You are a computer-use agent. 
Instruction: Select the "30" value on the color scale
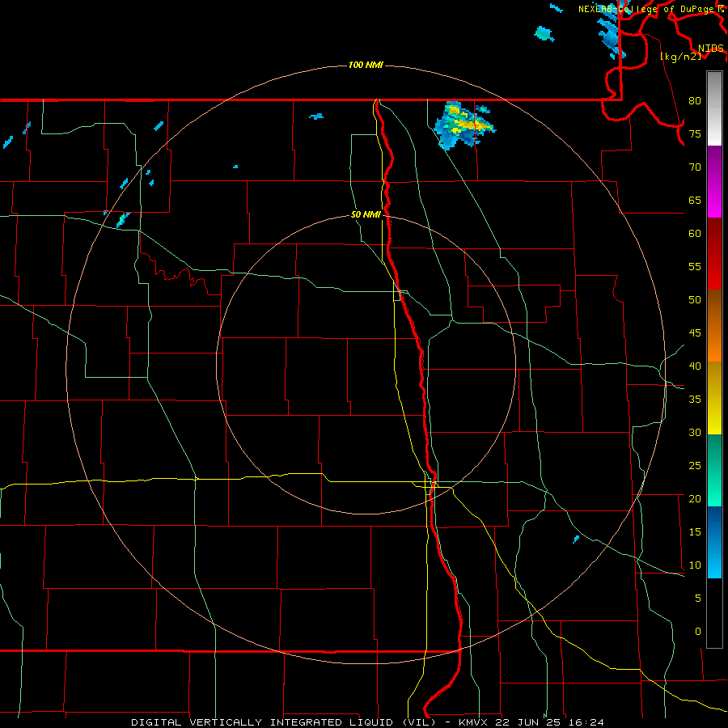695,432
